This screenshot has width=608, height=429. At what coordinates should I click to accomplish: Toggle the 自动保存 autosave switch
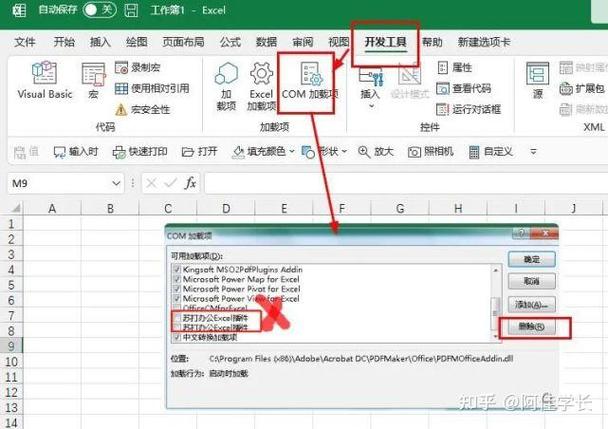point(99,10)
